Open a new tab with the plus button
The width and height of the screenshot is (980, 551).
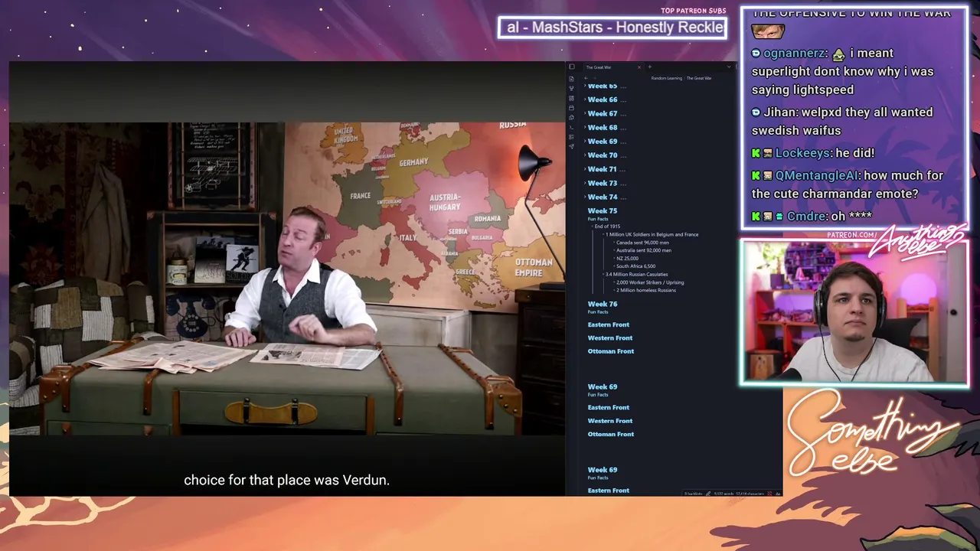pos(650,67)
